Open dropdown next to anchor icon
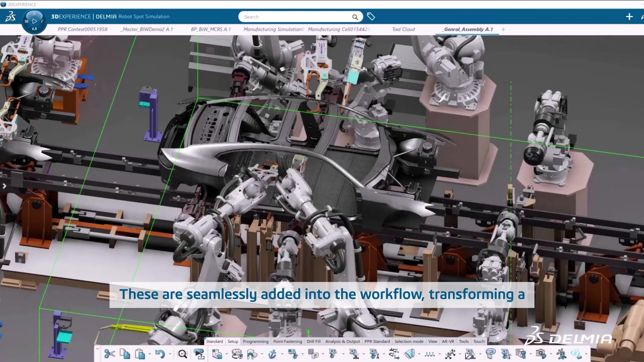This screenshot has height=362, width=644. 282,354
